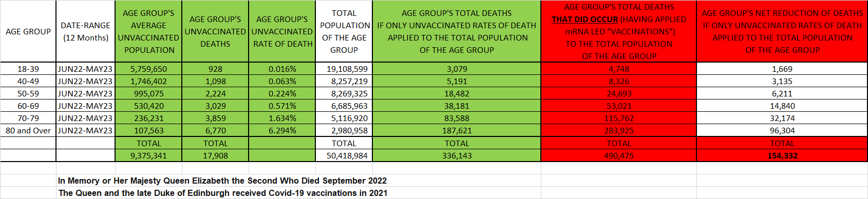Select projected deaths cell 18,482

[x=457, y=93]
